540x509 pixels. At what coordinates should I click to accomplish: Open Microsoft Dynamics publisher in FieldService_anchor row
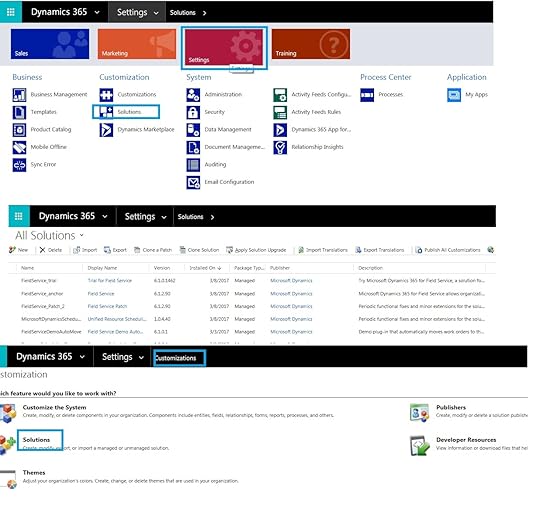[291, 293]
